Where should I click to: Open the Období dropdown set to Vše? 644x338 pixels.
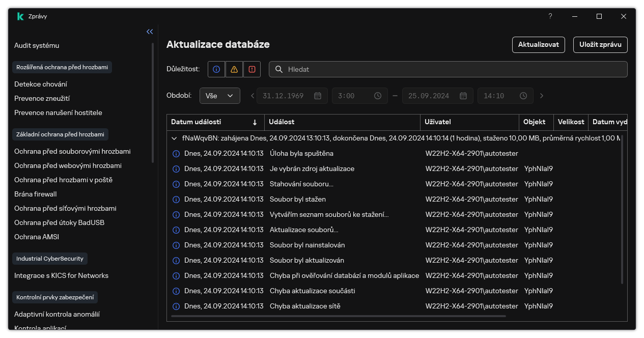tap(219, 96)
